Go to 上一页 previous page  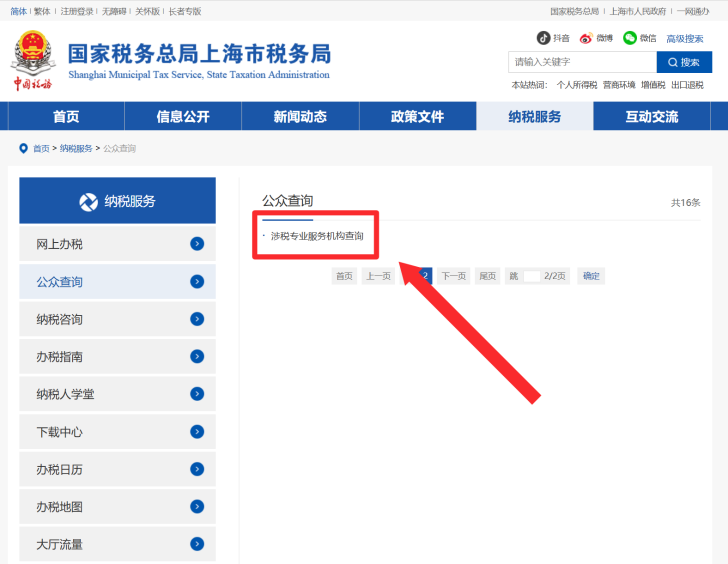tap(378, 276)
